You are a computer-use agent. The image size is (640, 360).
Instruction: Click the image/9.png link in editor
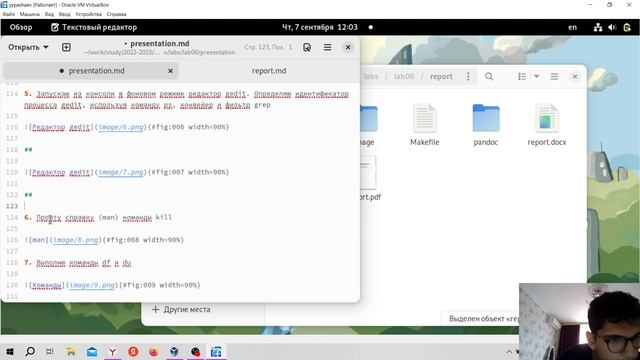pyautogui.click(x=92, y=285)
